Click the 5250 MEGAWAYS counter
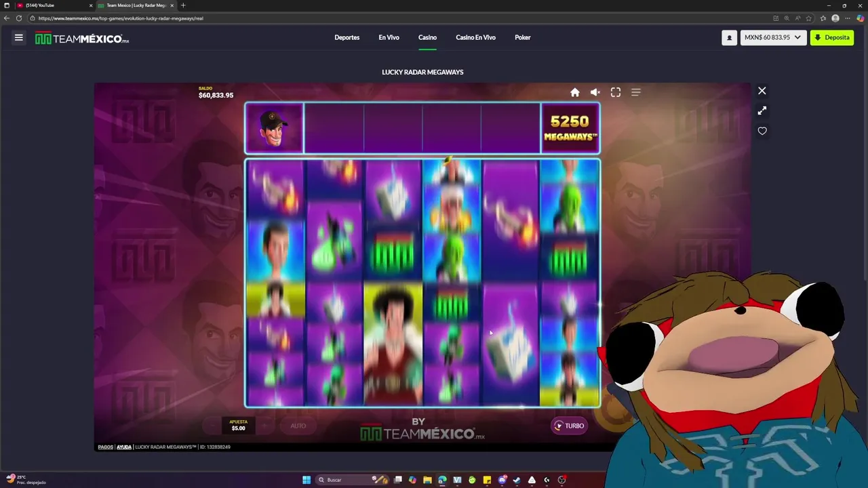This screenshot has height=488, width=868. tap(570, 127)
